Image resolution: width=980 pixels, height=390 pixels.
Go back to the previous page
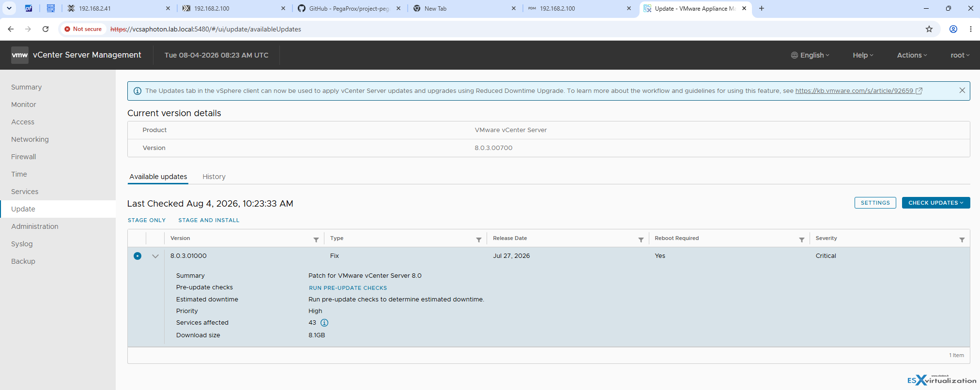(x=11, y=29)
